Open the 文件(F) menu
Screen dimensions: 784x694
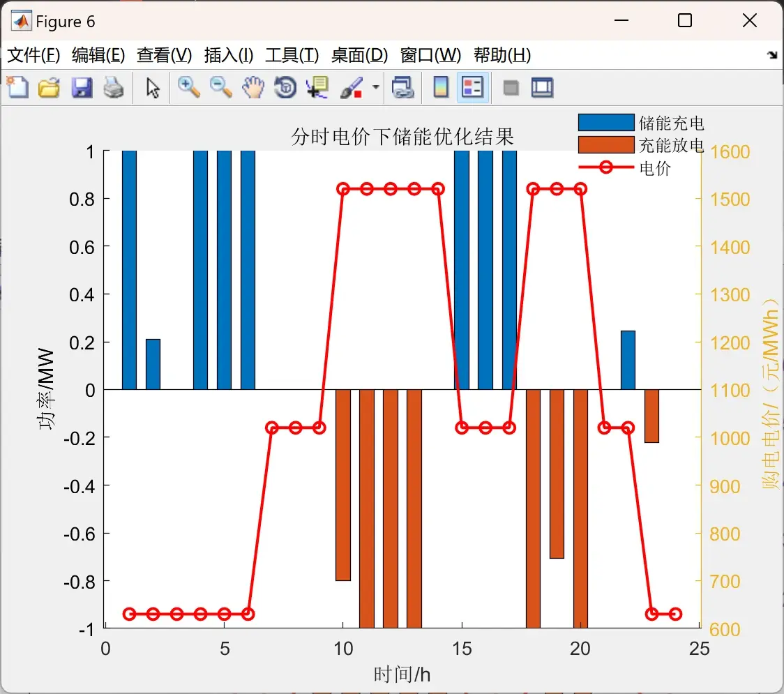pos(33,55)
